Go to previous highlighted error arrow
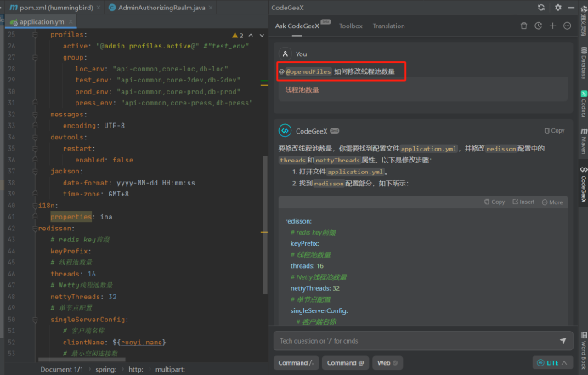588x375 pixels. click(251, 35)
